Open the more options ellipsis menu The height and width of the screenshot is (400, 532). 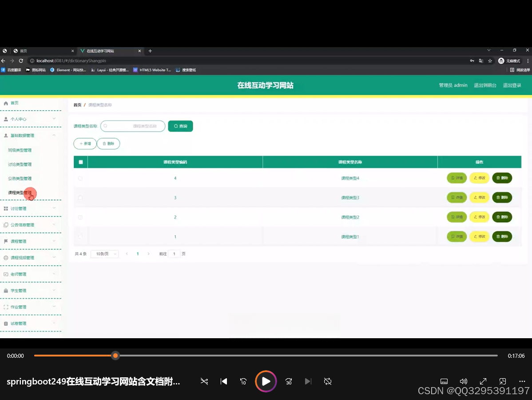pyautogui.click(x=522, y=381)
